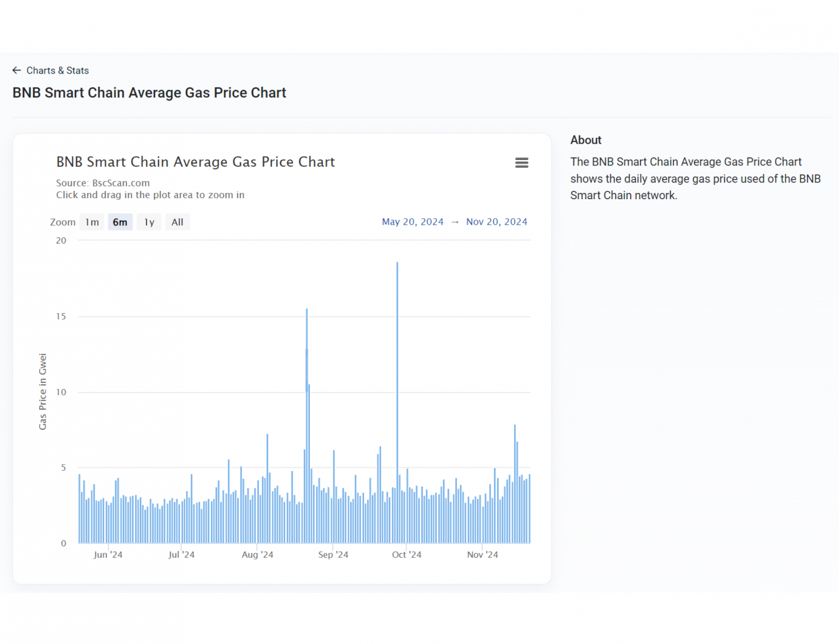Enable the 1y zoom range
The height and width of the screenshot is (644, 839).
[x=149, y=222]
